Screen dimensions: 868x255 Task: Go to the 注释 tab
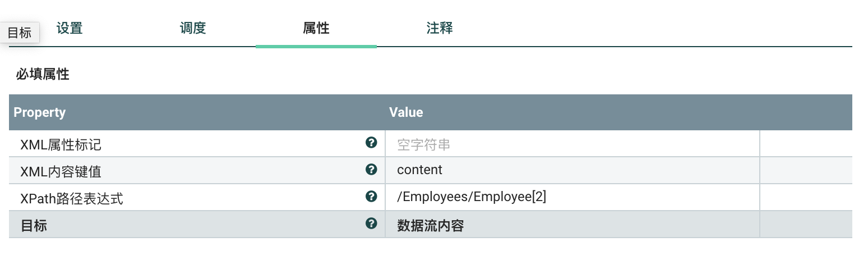click(x=440, y=28)
